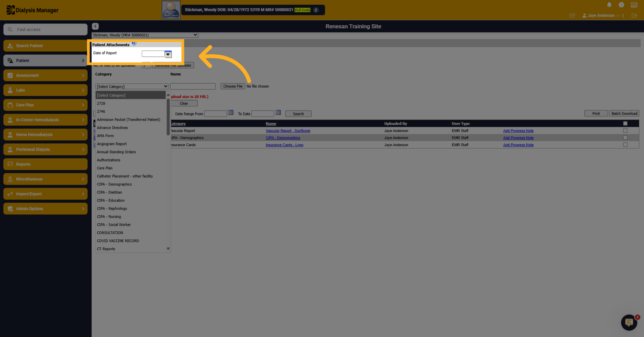Click the Dialysis Manager logo

[32, 10]
